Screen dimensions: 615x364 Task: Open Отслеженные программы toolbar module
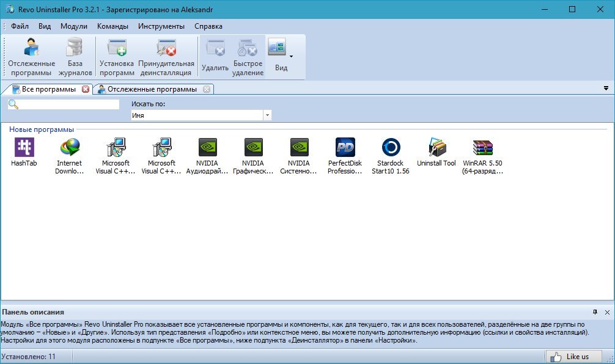click(31, 57)
